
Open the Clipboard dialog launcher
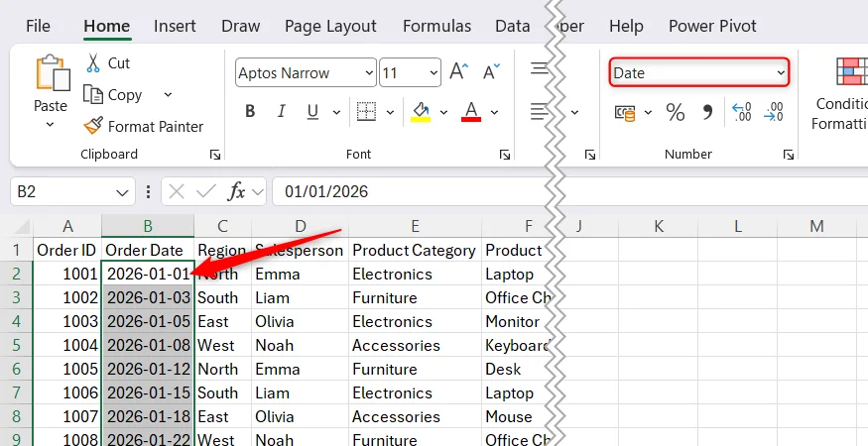215,155
